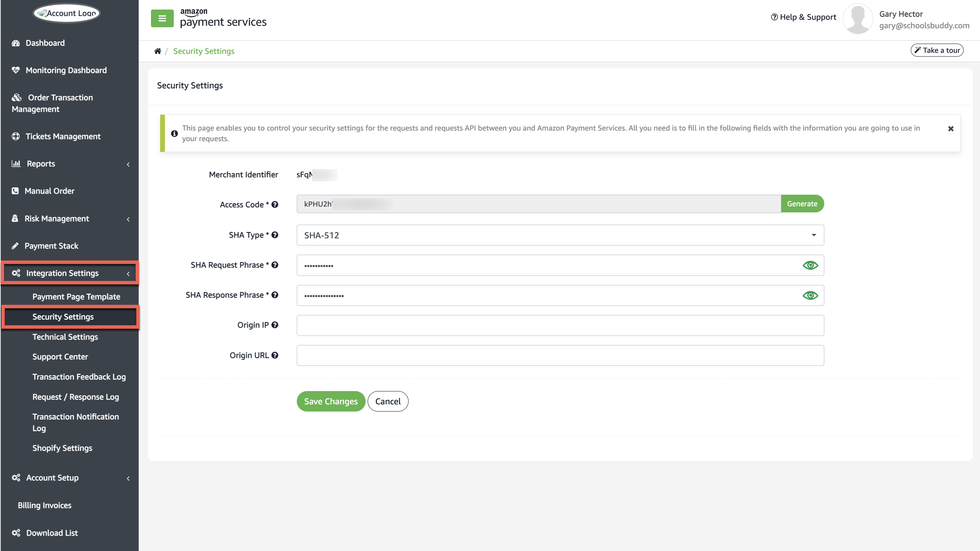Click the info icon in the notice banner

click(x=174, y=133)
